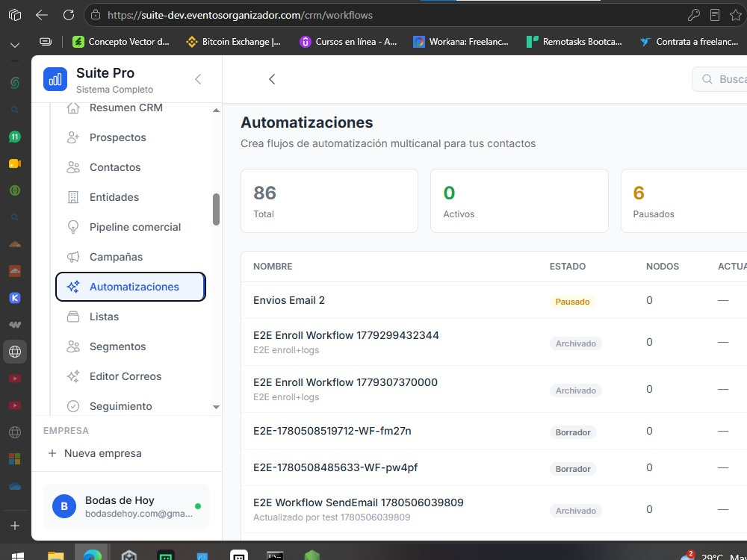
Task: Open the terminal icon in the taskbar
Action: coord(275,556)
